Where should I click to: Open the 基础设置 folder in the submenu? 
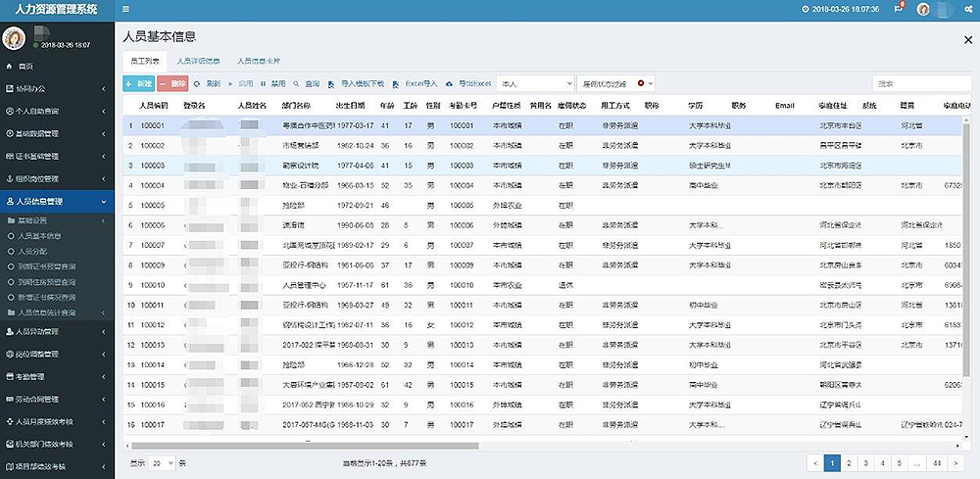(32, 220)
